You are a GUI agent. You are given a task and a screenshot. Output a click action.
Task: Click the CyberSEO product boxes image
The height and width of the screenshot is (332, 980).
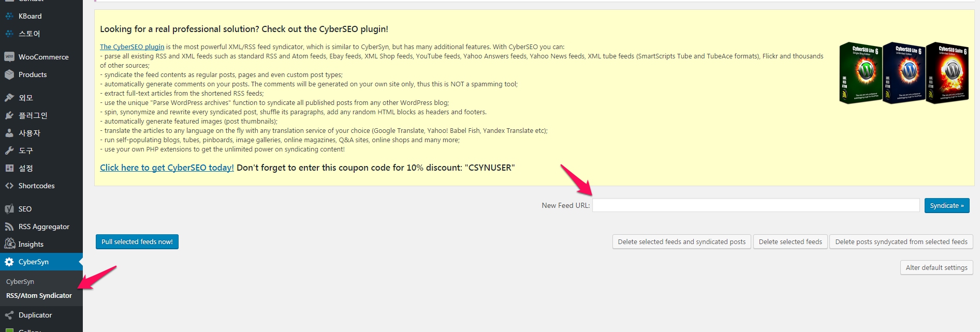(x=903, y=73)
